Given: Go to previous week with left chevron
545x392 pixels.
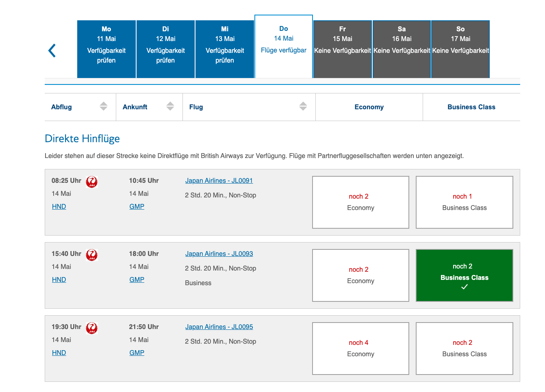Looking at the screenshot, I should [x=52, y=51].
